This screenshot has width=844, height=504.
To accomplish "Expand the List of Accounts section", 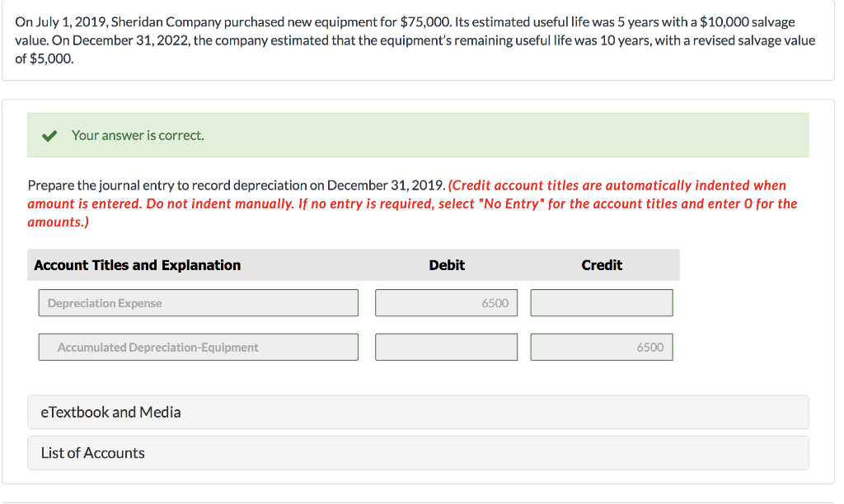I will [92, 453].
